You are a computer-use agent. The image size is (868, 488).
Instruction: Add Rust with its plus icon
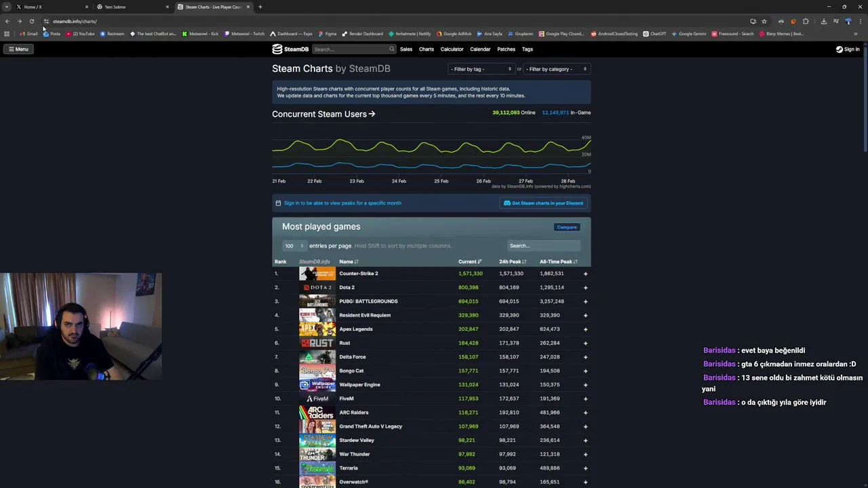click(x=585, y=343)
